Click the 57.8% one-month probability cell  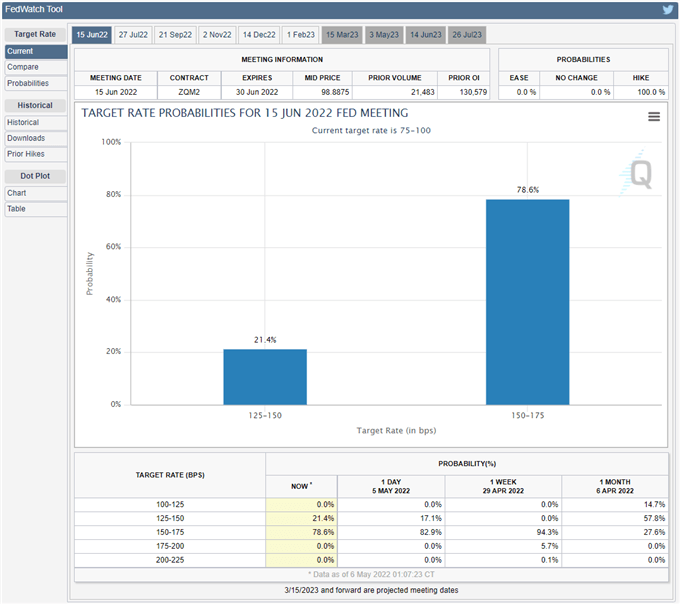615,519
